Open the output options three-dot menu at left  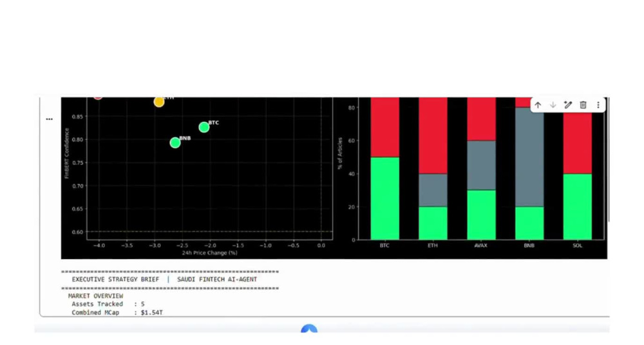tap(50, 119)
